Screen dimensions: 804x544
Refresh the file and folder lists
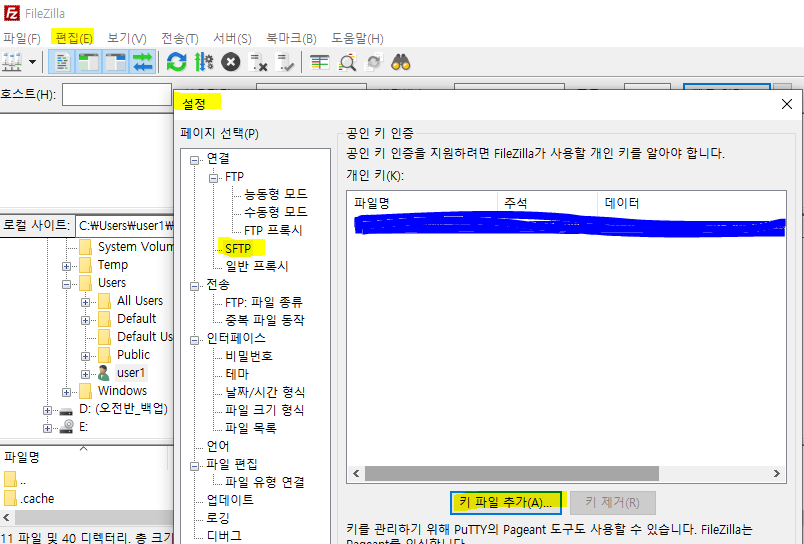(176, 62)
